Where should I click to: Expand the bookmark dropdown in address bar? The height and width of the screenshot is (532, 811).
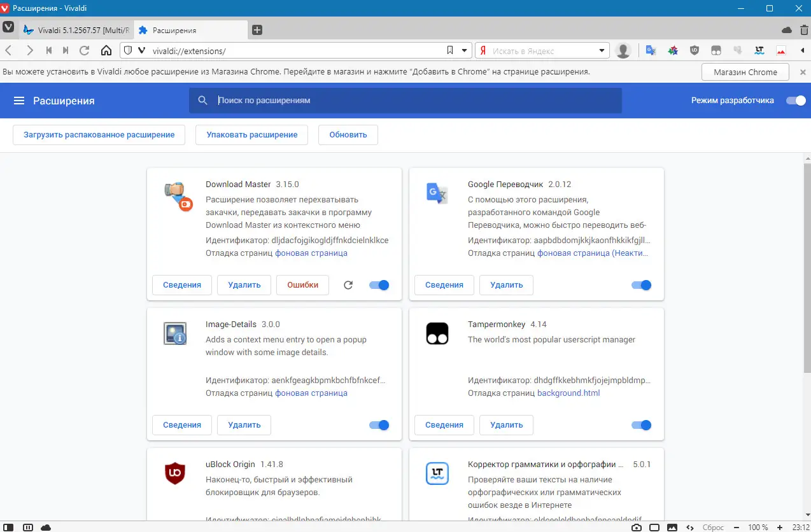pyautogui.click(x=465, y=51)
